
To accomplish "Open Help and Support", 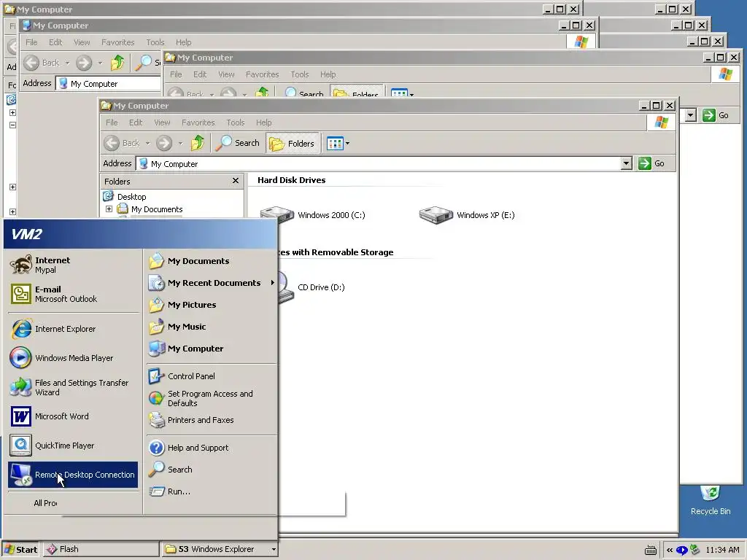I will [x=211, y=448].
